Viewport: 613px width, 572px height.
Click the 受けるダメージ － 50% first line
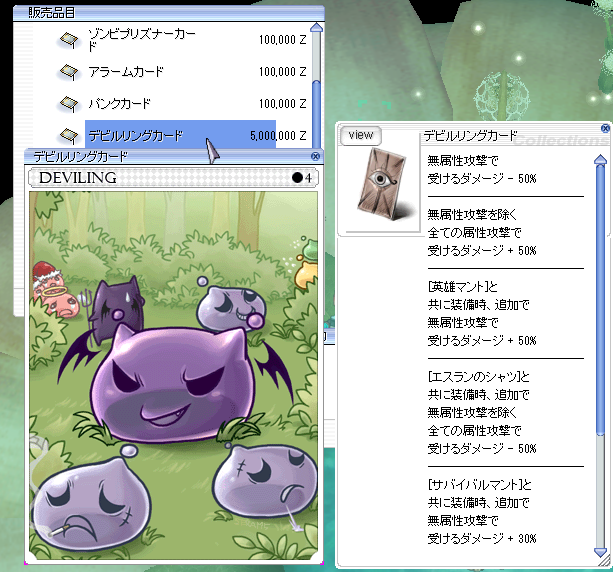click(x=482, y=179)
